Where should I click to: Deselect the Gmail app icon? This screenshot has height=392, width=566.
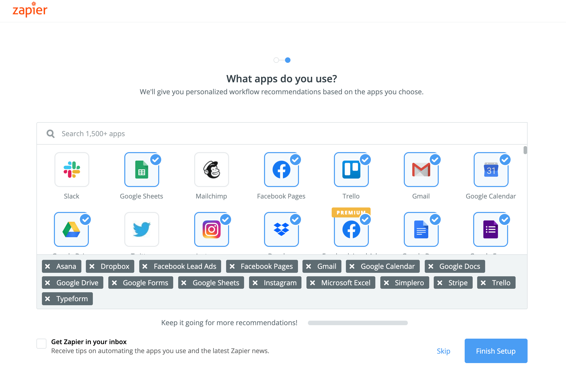click(x=421, y=170)
